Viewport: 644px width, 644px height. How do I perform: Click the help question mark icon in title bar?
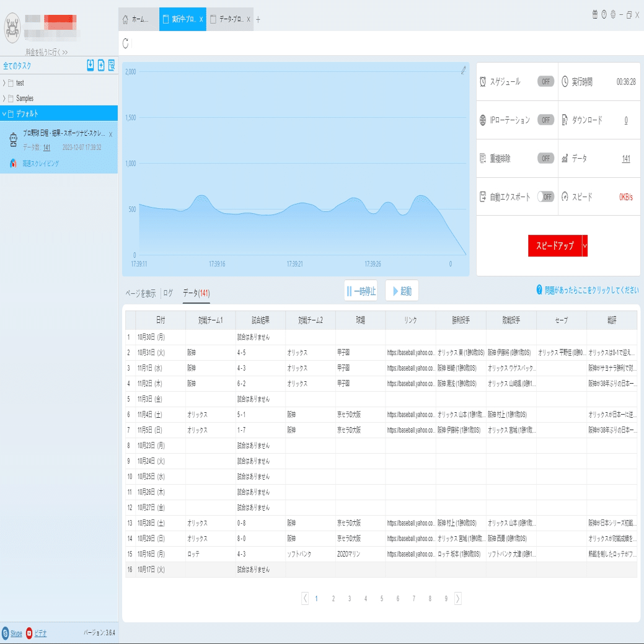click(x=604, y=15)
